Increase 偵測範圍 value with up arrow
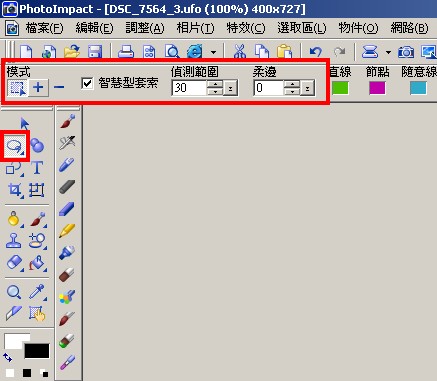The height and width of the screenshot is (381, 437). (x=215, y=84)
